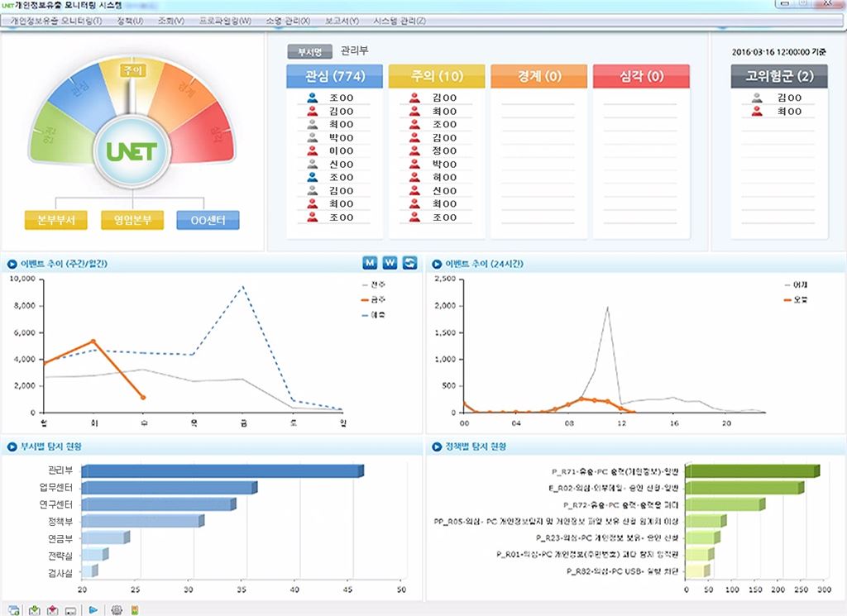Collapse the 정책별 탐지 현황 panel arrow
This screenshot has width=847, height=616.
(x=435, y=447)
